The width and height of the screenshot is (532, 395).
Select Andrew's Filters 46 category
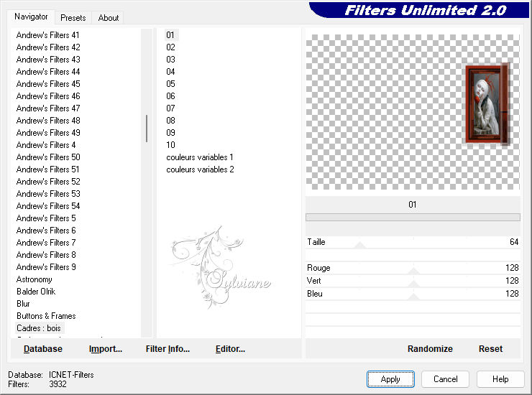pyautogui.click(x=48, y=96)
